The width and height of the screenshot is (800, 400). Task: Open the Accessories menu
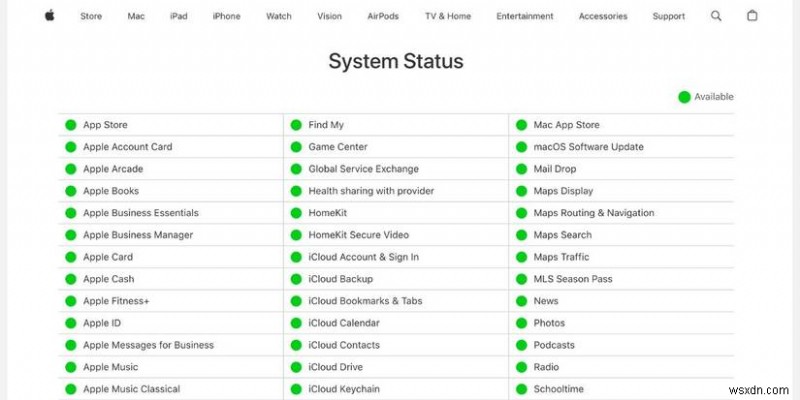(x=603, y=16)
